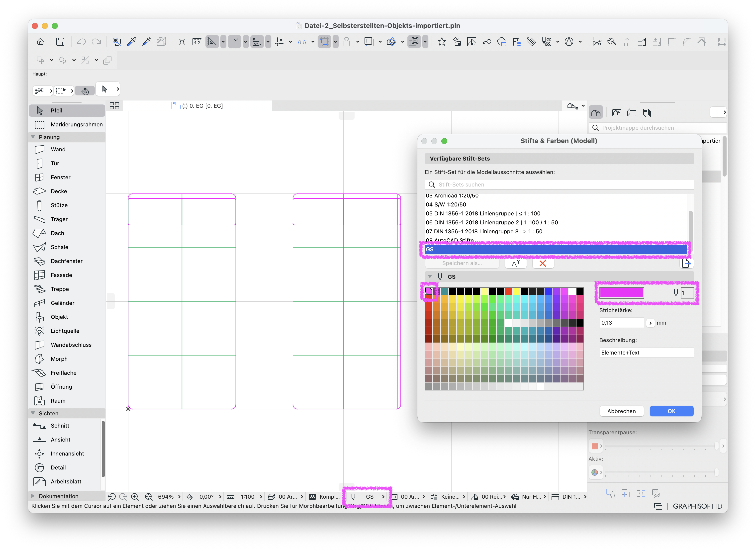Activate the measure ruler tool in toolbar
The height and width of the screenshot is (550, 756).
point(197,42)
